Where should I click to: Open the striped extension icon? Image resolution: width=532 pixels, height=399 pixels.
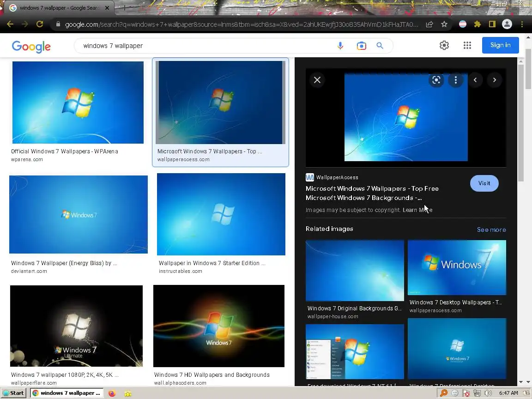click(x=462, y=24)
